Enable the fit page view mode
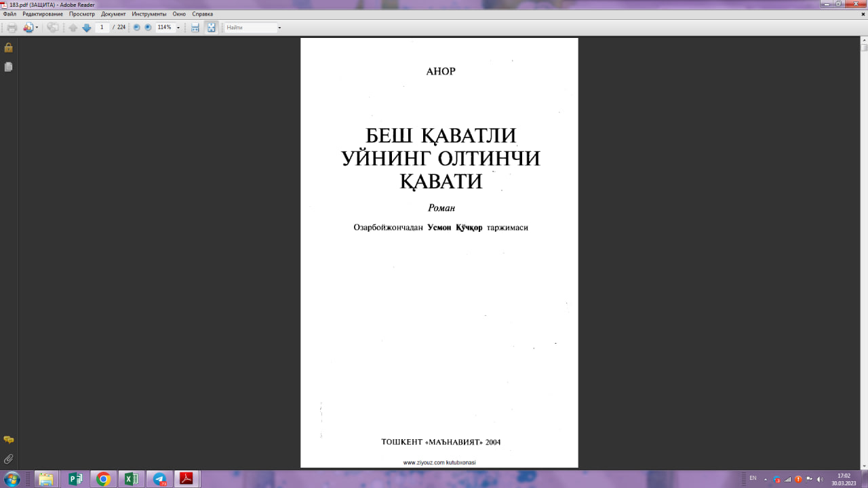 211,27
